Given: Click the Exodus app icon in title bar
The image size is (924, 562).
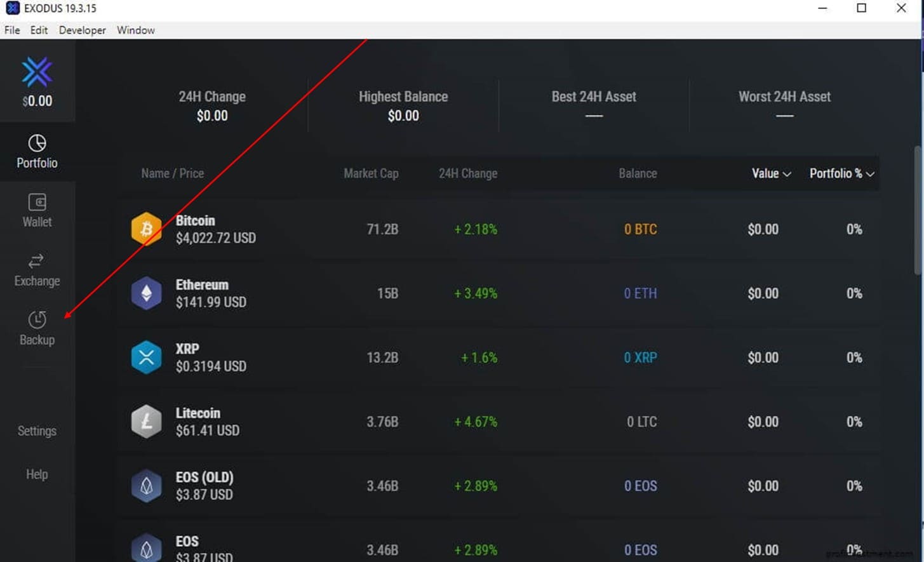Looking at the screenshot, I should point(12,8).
